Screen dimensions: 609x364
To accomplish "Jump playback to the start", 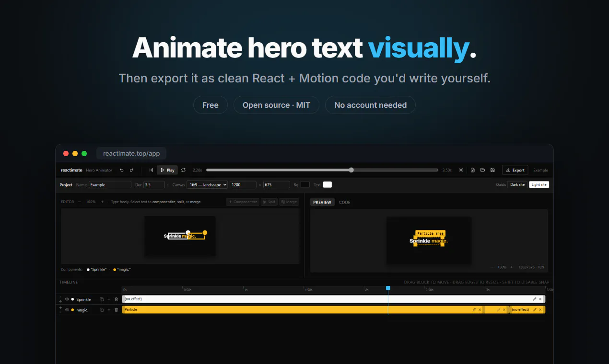I will click(151, 170).
